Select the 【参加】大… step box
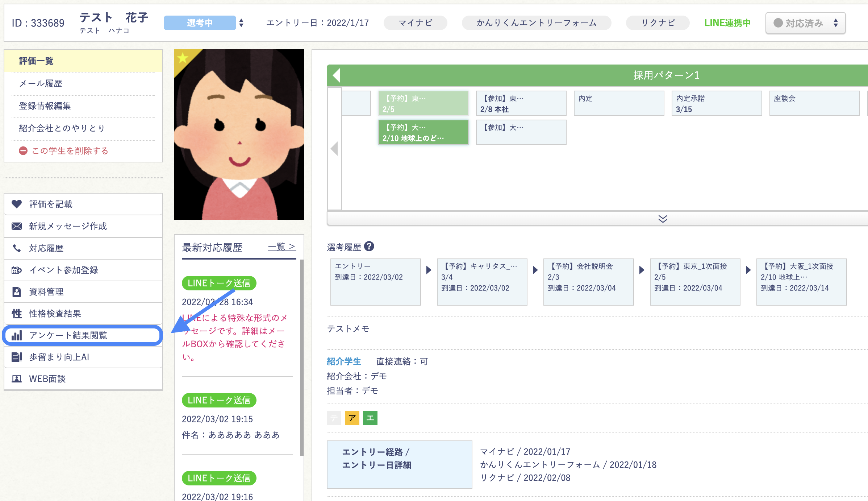 pos(521,132)
